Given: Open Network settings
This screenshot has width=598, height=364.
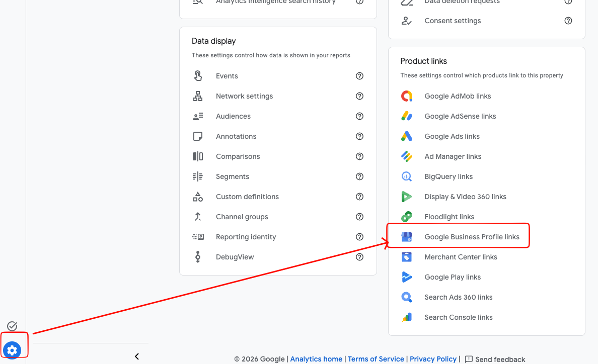Looking at the screenshot, I should click(x=245, y=96).
